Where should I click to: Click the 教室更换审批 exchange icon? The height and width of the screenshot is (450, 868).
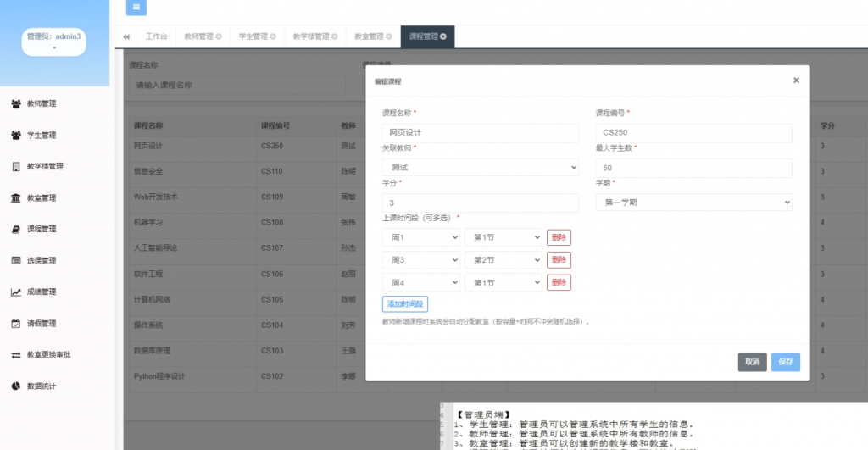click(x=16, y=355)
